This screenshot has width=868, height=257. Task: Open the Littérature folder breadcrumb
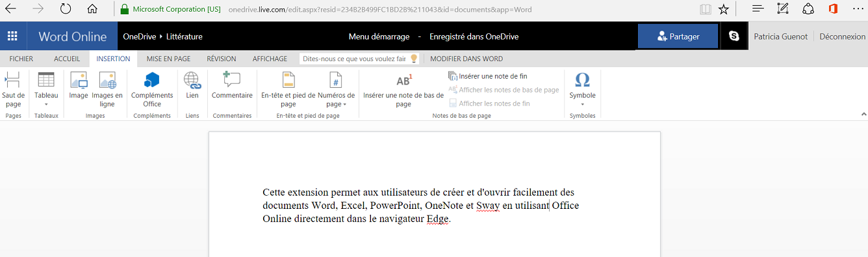point(185,36)
